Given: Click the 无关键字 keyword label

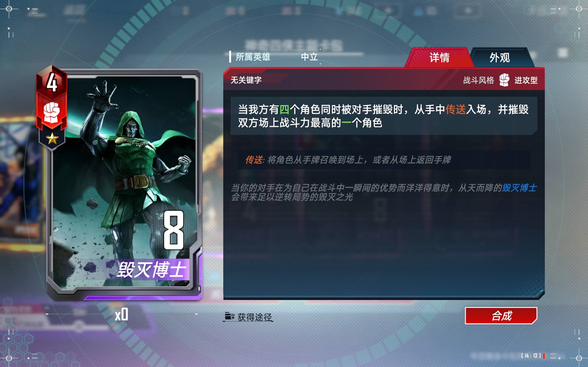Looking at the screenshot, I should [246, 80].
